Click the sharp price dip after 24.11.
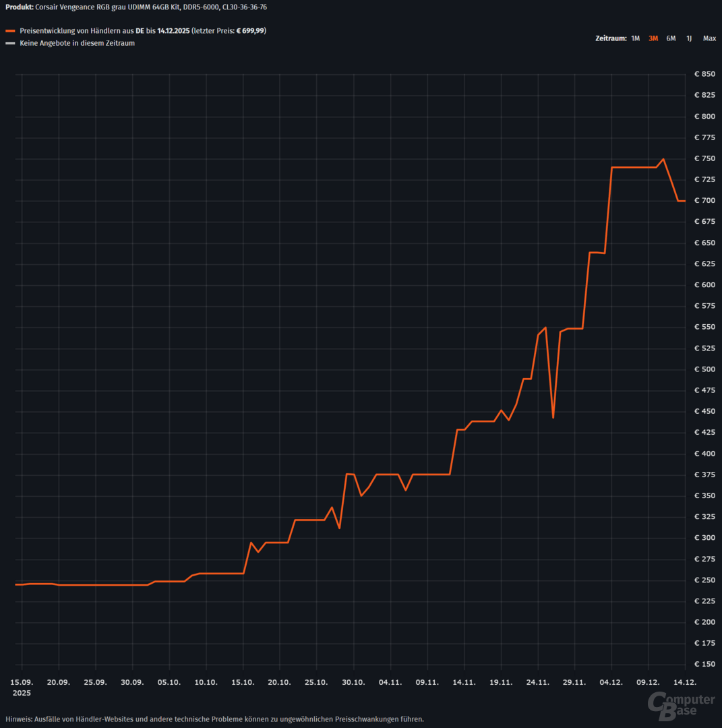The image size is (722, 728). 553,417
